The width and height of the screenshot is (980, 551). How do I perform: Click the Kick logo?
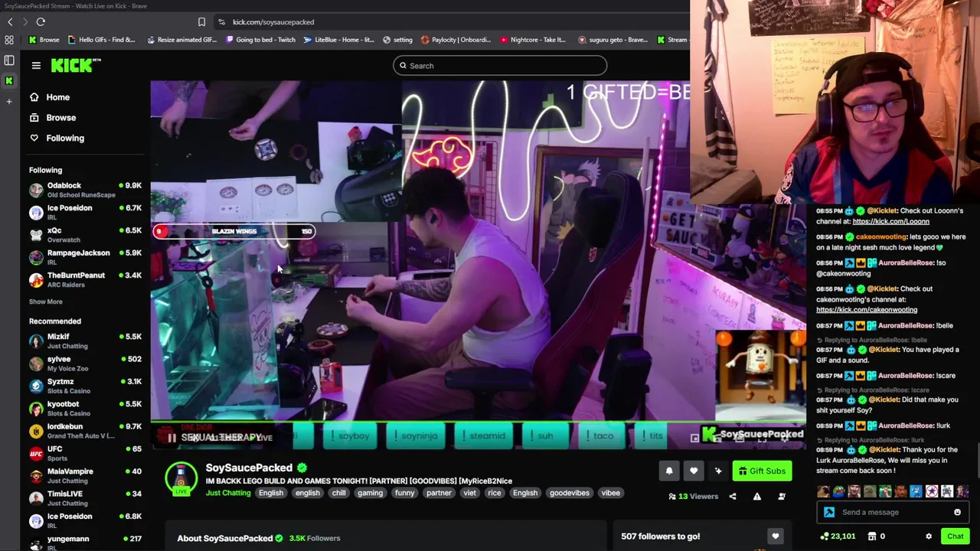click(76, 66)
